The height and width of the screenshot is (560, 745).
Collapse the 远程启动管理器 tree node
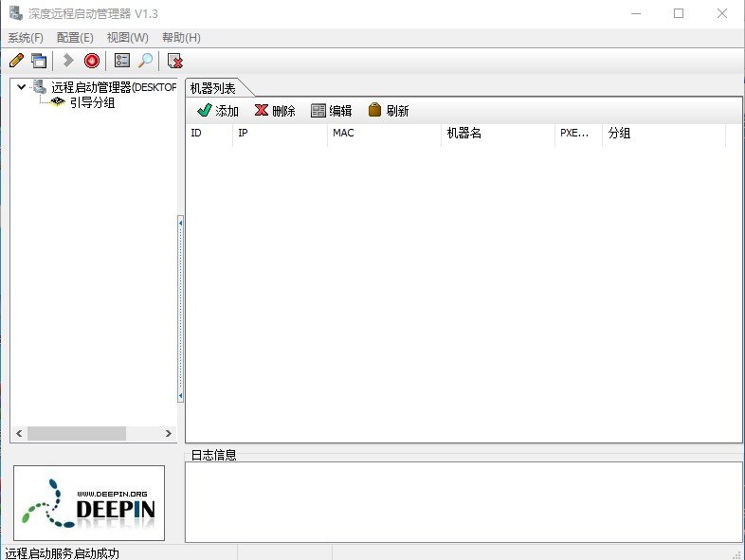pyautogui.click(x=22, y=87)
